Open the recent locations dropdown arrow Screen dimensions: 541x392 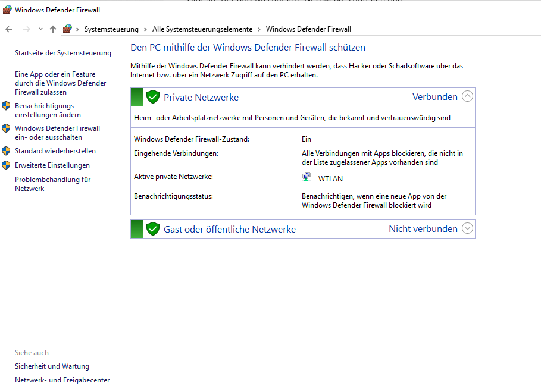(x=40, y=29)
